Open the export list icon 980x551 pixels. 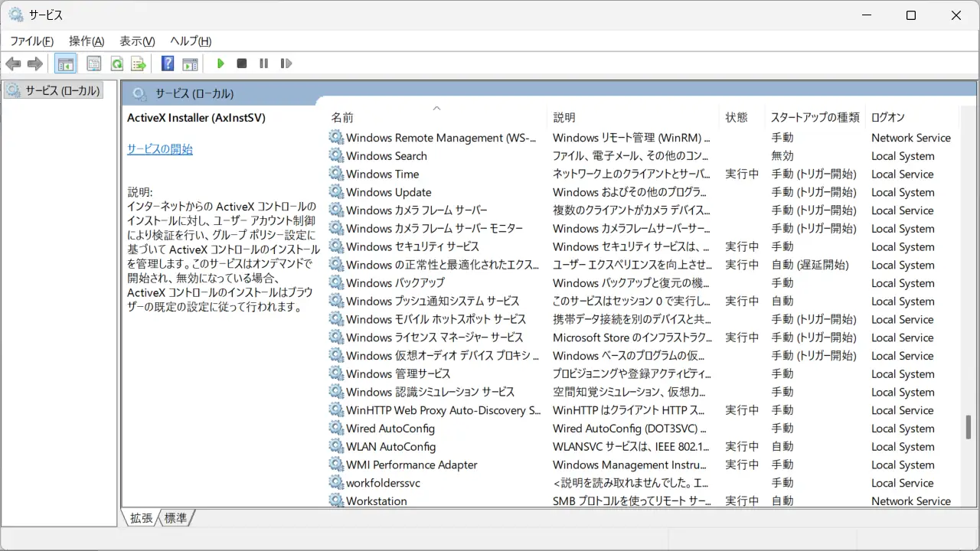(139, 63)
